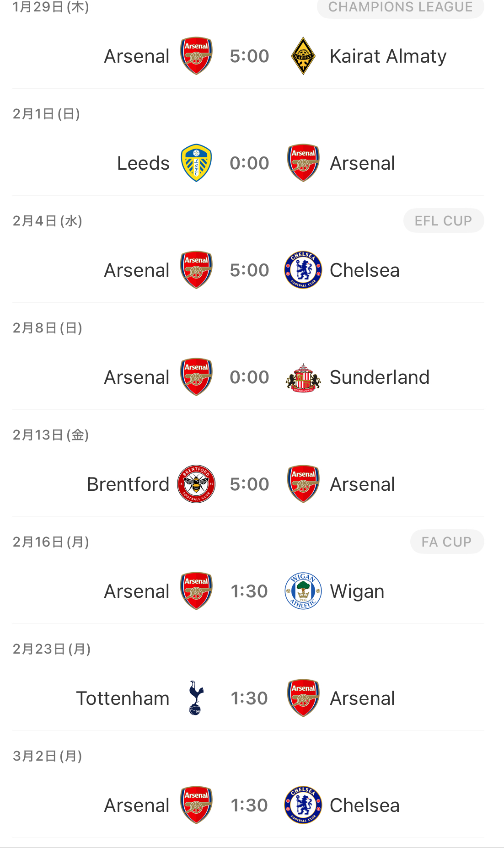Tap Arsenal crest in Leeds fixture
504x848 pixels.
pos(303,163)
